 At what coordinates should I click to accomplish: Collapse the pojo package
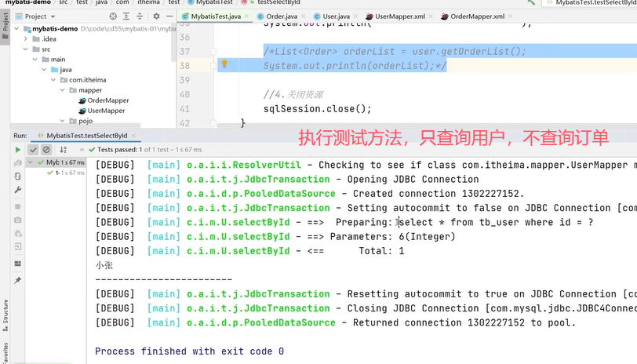point(62,121)
